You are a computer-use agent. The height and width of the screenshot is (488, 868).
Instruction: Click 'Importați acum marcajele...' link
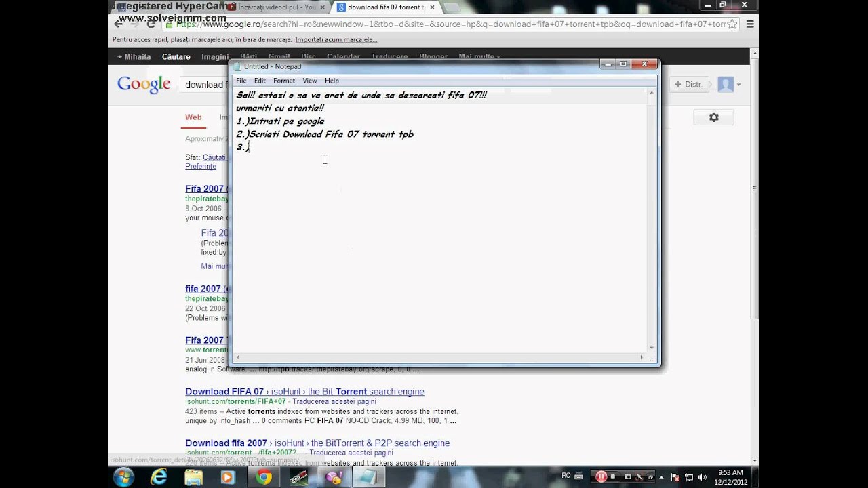(336, 40)
